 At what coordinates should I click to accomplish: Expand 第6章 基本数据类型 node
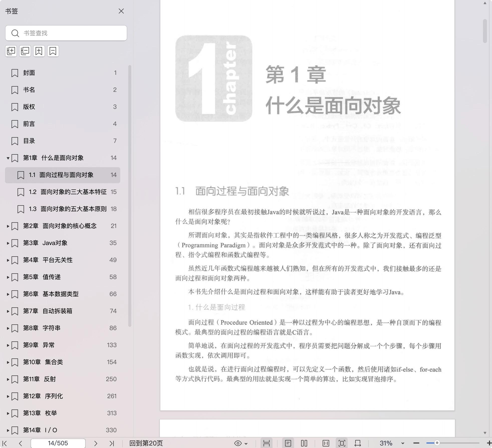(x=8, y=294)
